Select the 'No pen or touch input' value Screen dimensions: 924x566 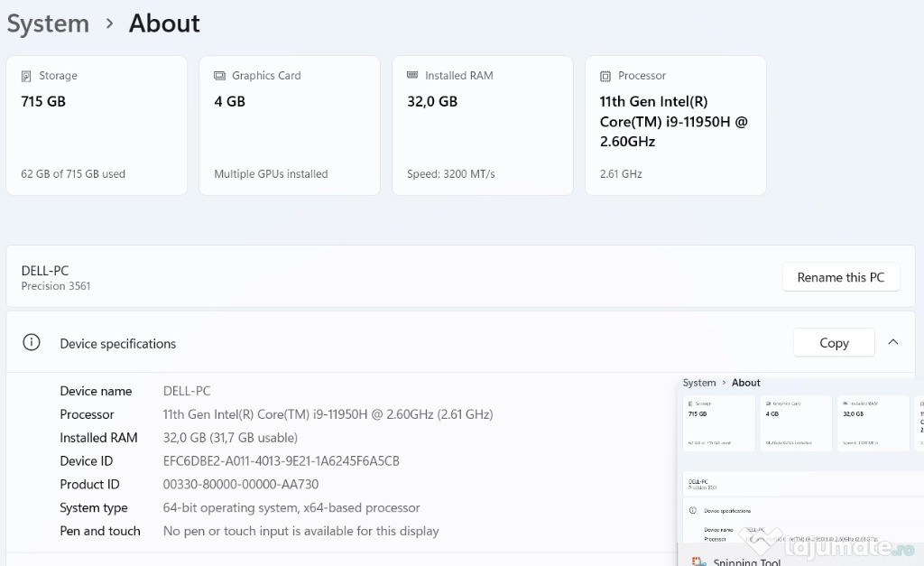click(301, 531)
